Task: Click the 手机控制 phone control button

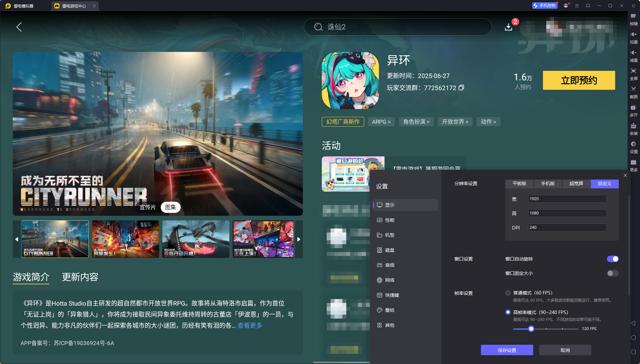Action: point(545,6)
